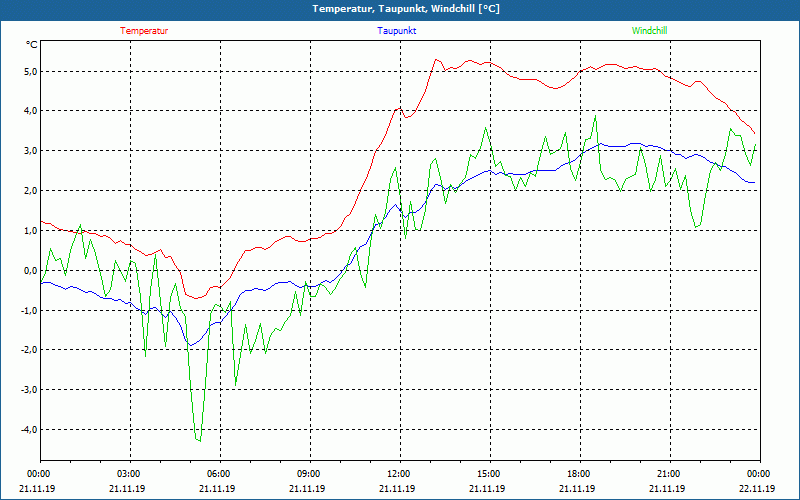
Task: Click the 09:00 time axis label
Action: click(x=307, y=474)
